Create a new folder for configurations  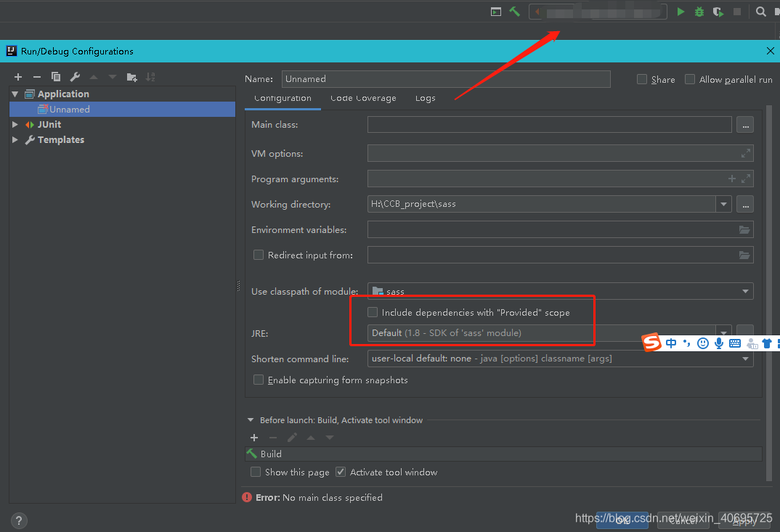pos(132,76)
